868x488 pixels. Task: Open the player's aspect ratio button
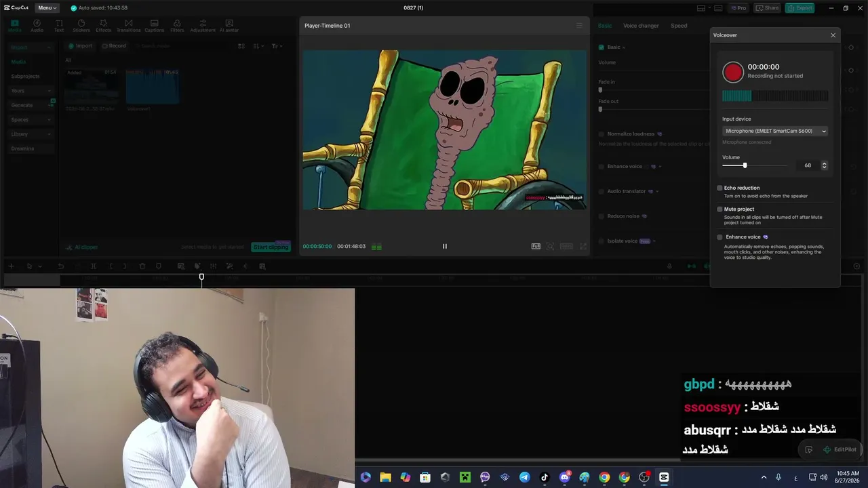tap(566, 246)
